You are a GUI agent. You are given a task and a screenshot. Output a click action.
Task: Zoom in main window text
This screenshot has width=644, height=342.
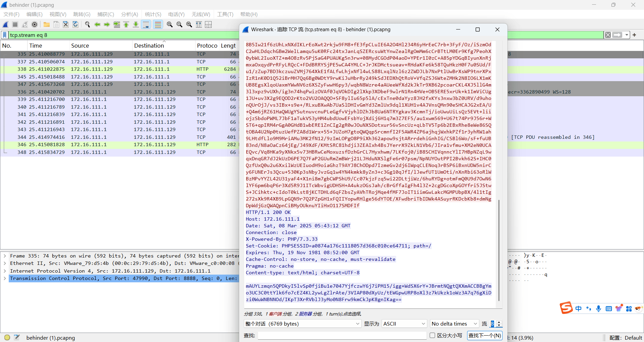(170, 24)
